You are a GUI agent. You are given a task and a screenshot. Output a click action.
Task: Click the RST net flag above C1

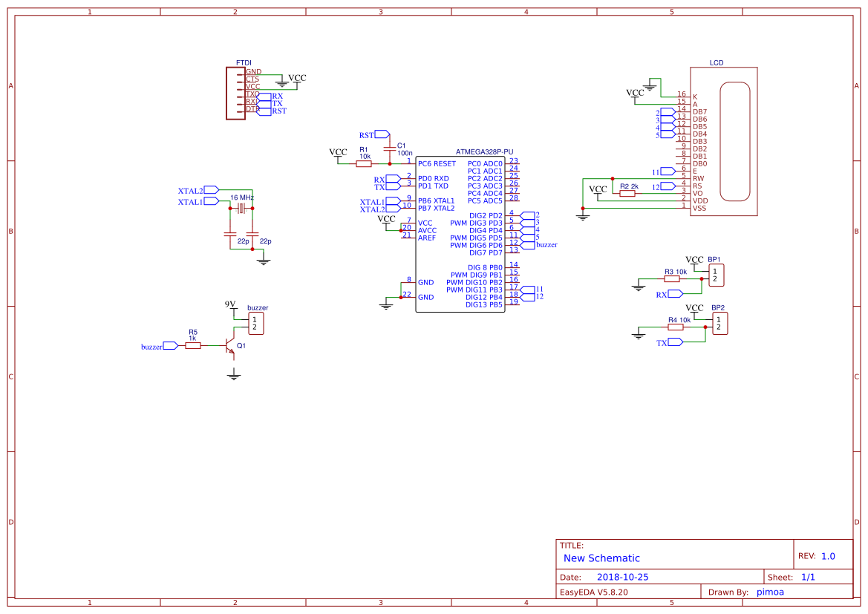[x=381, y=134]
